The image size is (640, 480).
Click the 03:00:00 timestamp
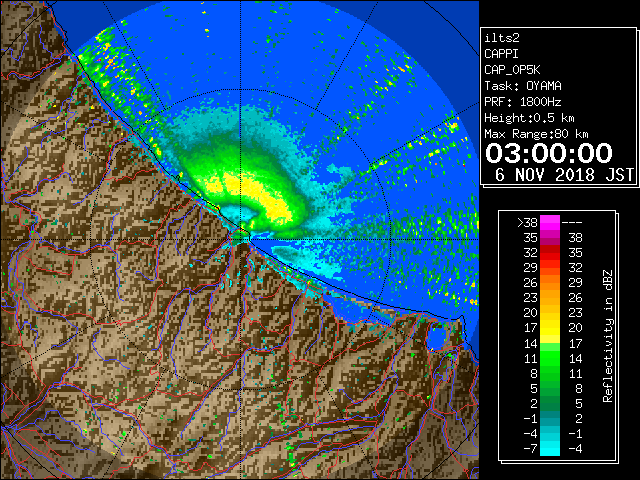pos(549,153)
